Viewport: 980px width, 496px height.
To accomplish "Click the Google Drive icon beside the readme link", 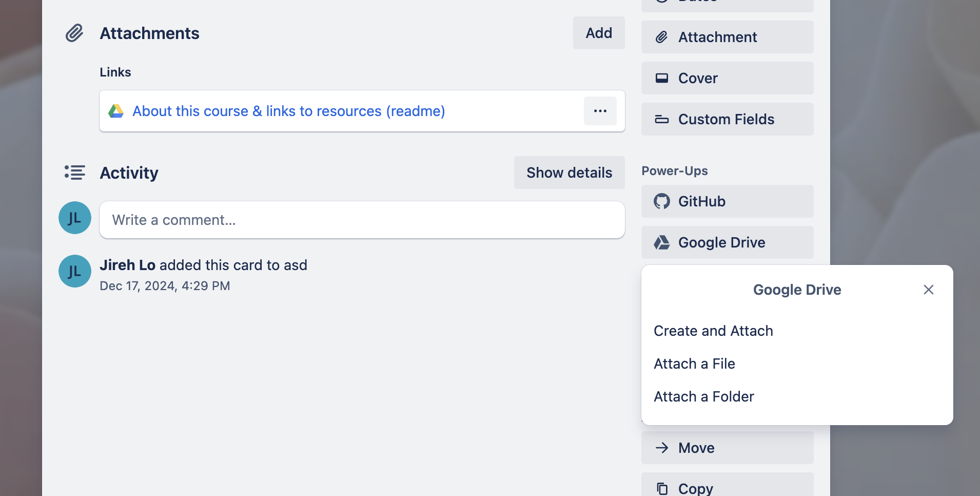I will click(x=117, y=111).
